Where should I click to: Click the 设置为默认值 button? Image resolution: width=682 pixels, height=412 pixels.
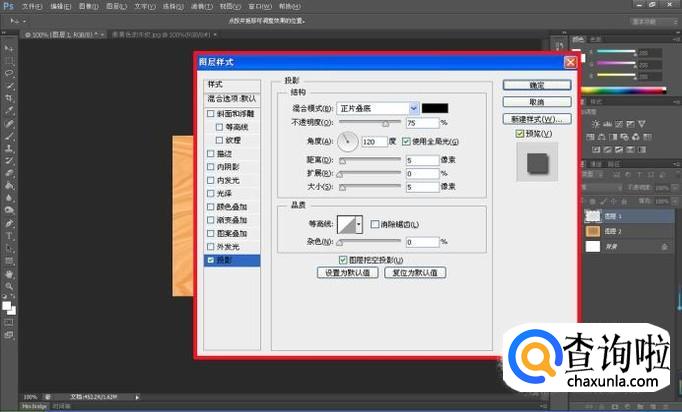[x=349, y=272]
